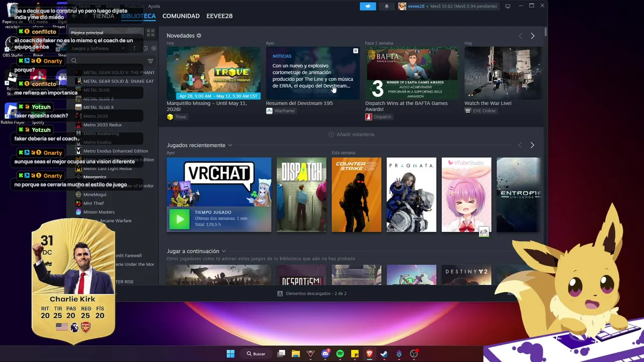Click the Dispatch icon under BAFTA news
644x362 pixels.
[368, 117]
